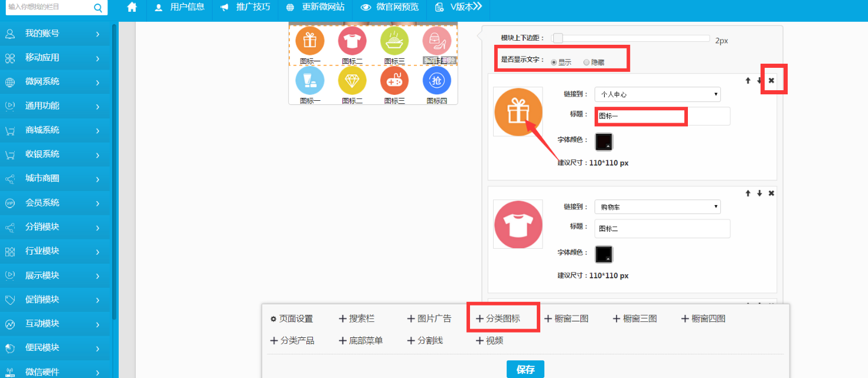Open 个人中心 link dropdown
The image size is (868, 378).
coord(657,94)
